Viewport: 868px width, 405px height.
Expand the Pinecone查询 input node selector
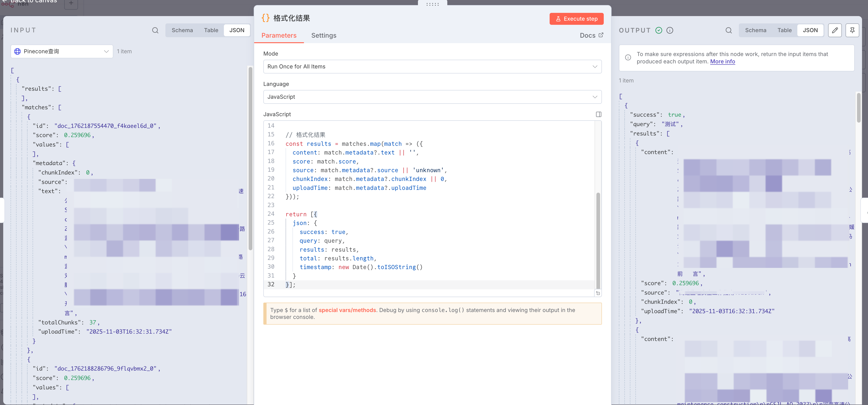[x=62, y=52]
